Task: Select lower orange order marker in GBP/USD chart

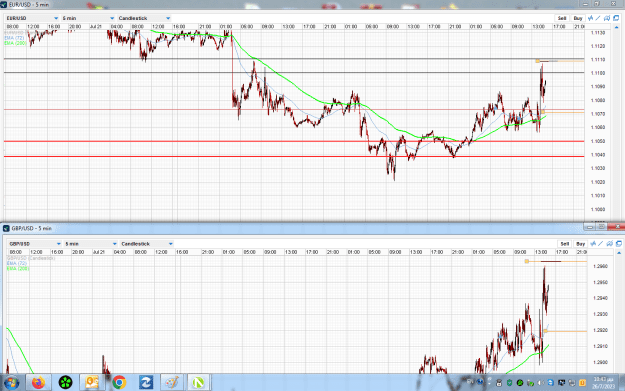Action: coord(545,331)
